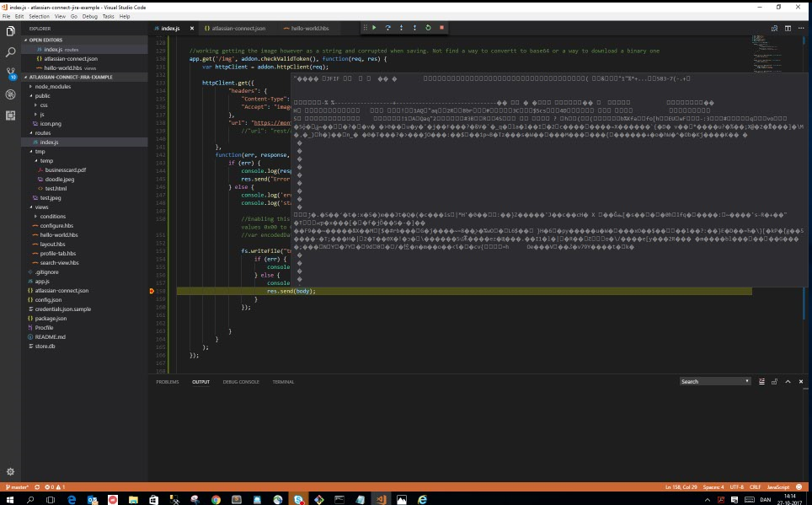The width and height of the screenshot is (812, 505).
Task: Click the debug Step Over button
Action: click(x=387, y=28)
